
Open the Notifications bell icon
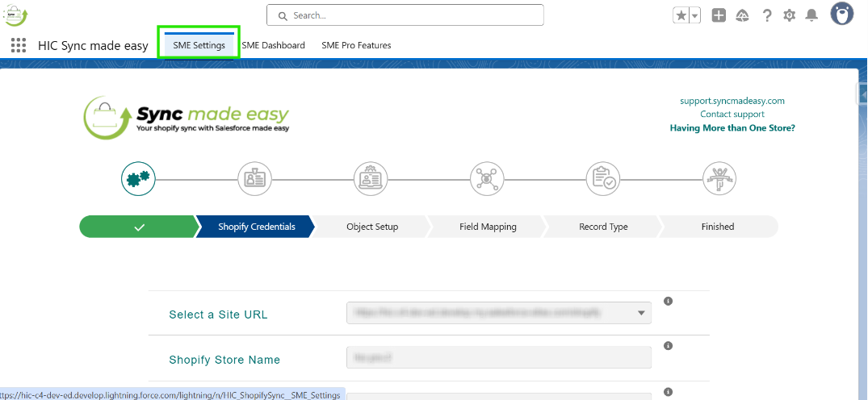pyautogui.click(x=811, y=15)
